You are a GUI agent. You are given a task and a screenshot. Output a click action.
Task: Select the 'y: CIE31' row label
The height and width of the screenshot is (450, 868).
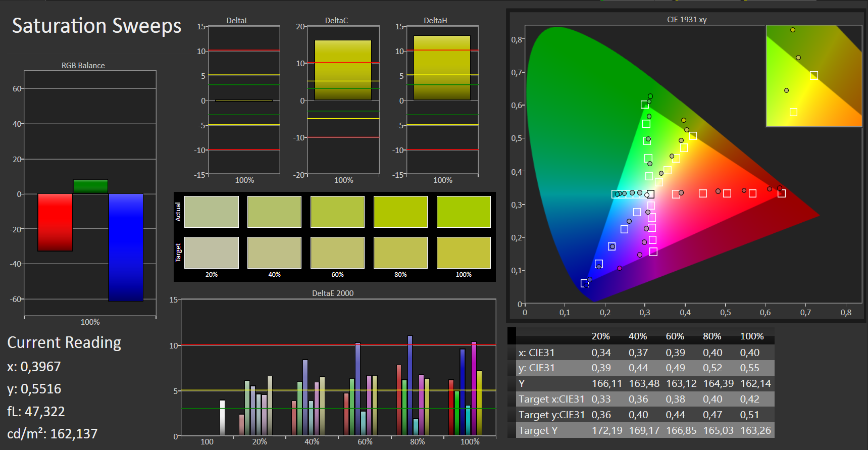point(536,368)
